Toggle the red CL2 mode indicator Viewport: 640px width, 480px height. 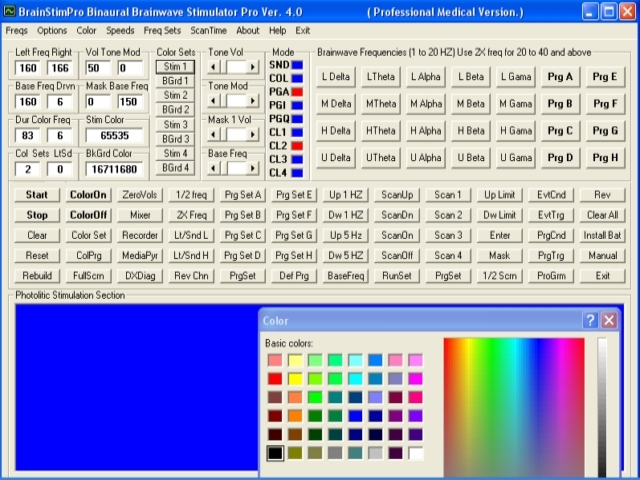297,146
